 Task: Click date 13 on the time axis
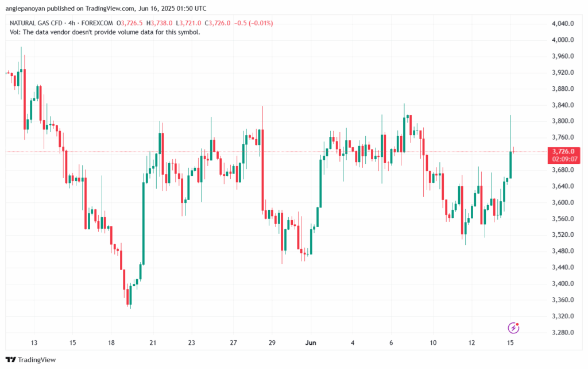(34, 343)
